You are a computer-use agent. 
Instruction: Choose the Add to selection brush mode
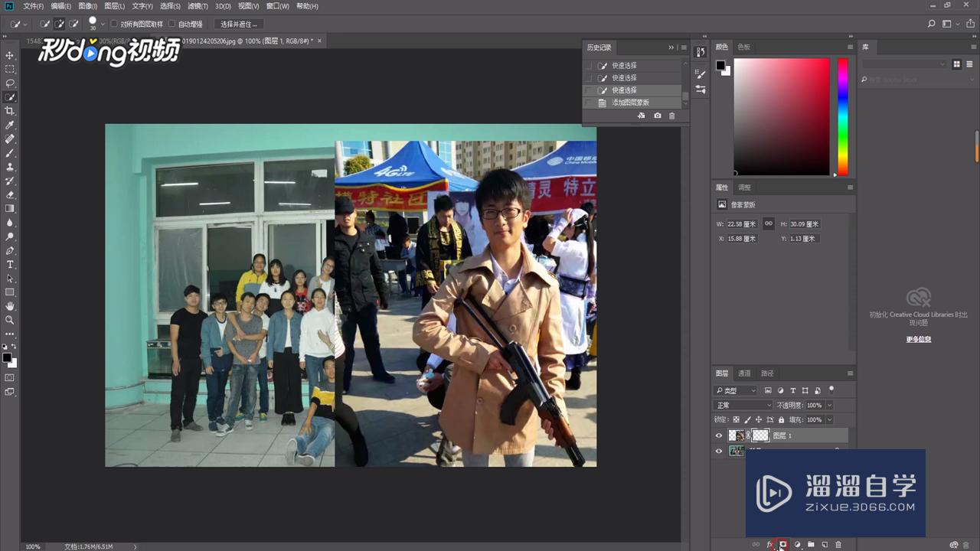pos(60,24)
